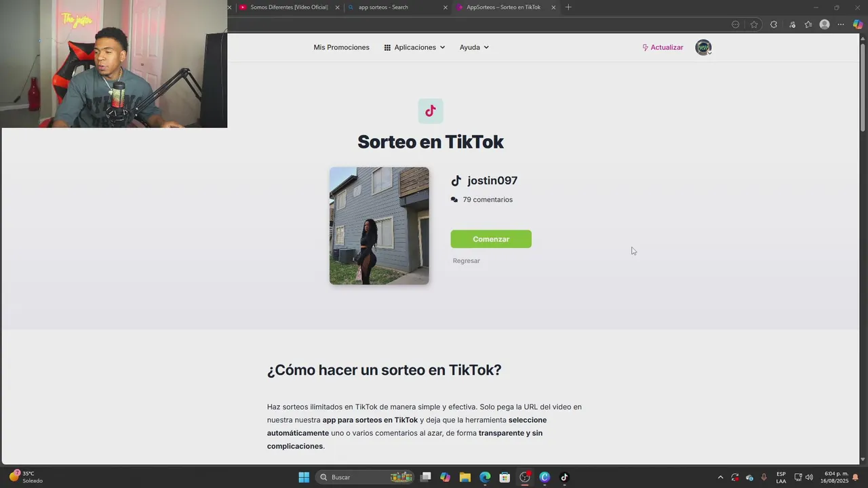Expand the Aplicaciones dropdown menu
868x488 pixels.
pyautogui.click(x=414, y=47)
